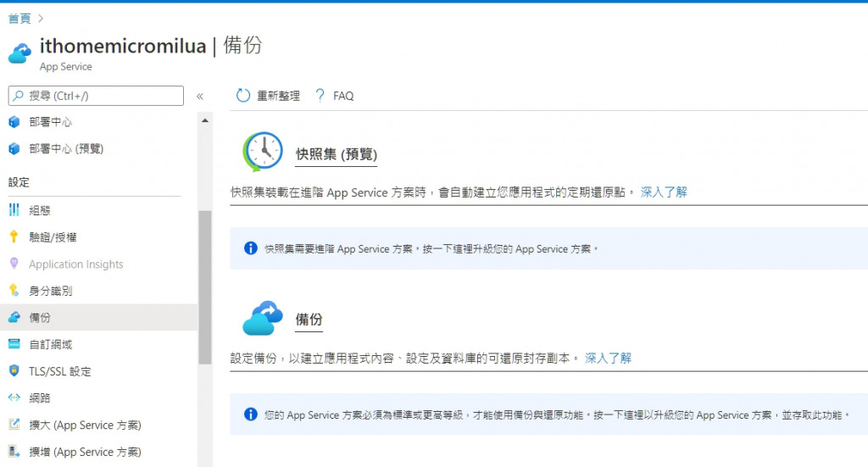Viewport: 868px width, 467px height.
Task: Click the 重新整理 refresh icon
Action: 243,96
